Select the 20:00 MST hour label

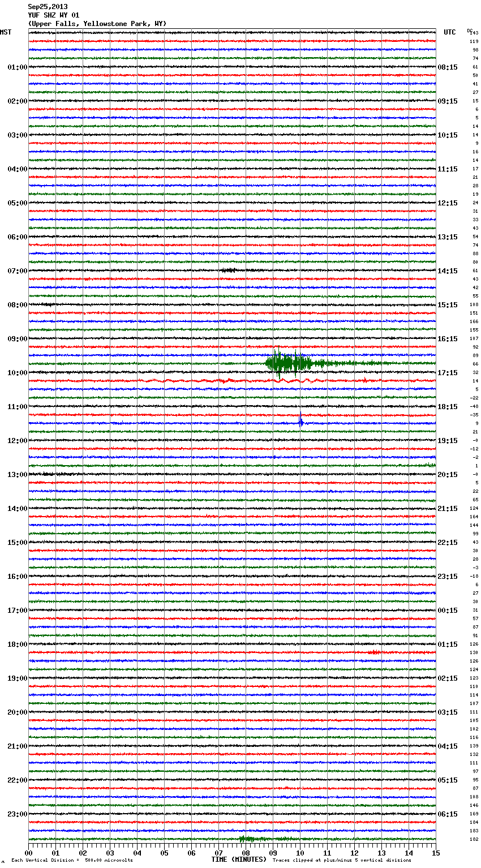pos(18,712)
